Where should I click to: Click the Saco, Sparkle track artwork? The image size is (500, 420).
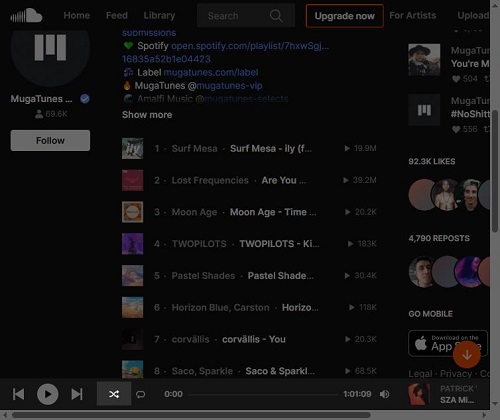(133, 369)
